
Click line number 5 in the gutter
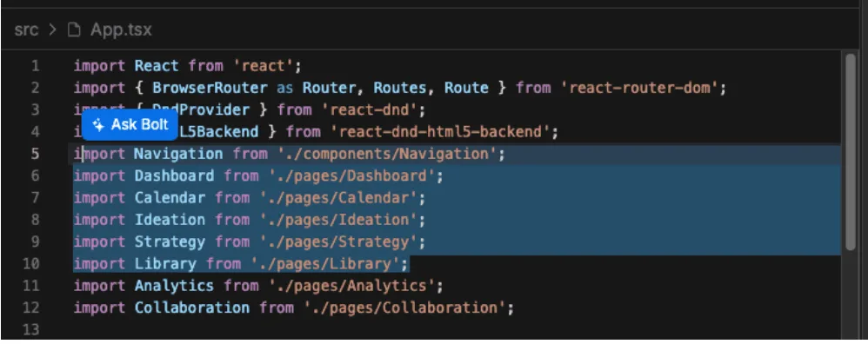pyautogui.click(x=35, y=154)
